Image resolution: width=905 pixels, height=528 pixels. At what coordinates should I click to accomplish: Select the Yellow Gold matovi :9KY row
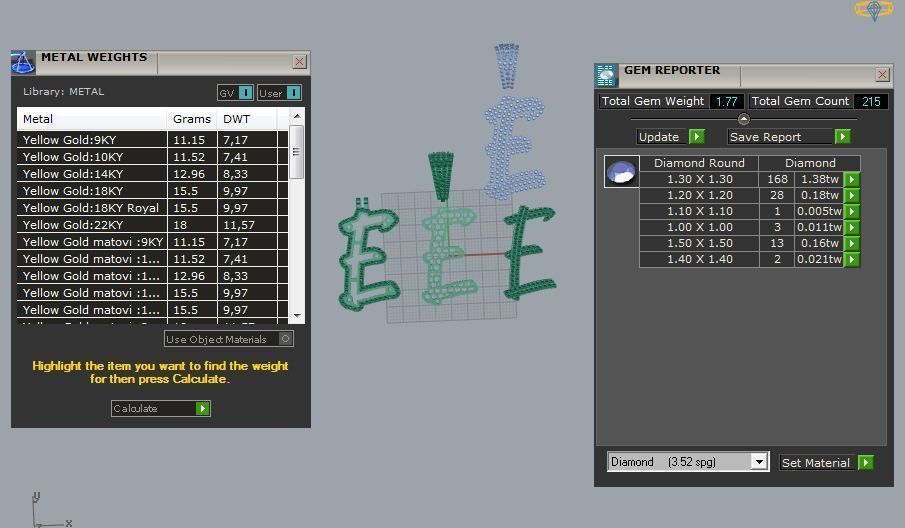tap(152, 242)
